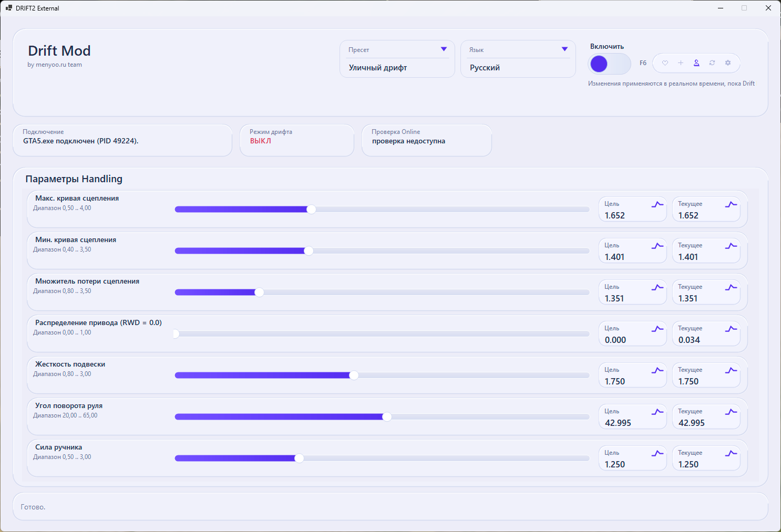
Task: Click the Проверка Online status card
Action: tap(426, 140)
